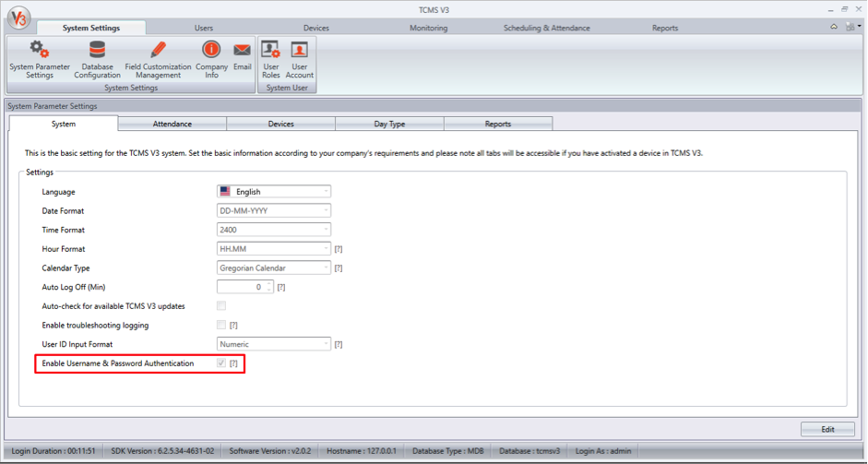Toggle Enable troubleshooting logging checkbox
The width and height of the screenshot is (868, 464).
point(221,325)
